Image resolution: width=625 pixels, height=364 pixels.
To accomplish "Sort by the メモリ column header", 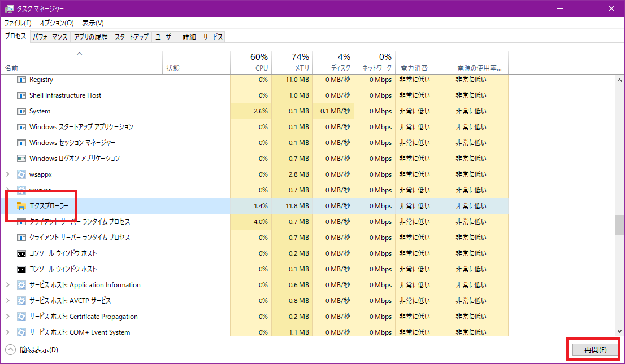I will click(x=292, y=63).
